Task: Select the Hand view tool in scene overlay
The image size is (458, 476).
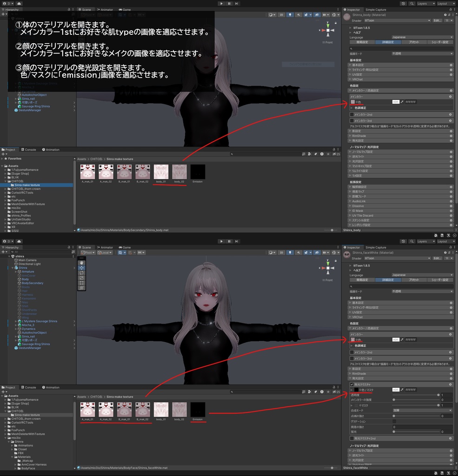Action: [x=81, y=263]
